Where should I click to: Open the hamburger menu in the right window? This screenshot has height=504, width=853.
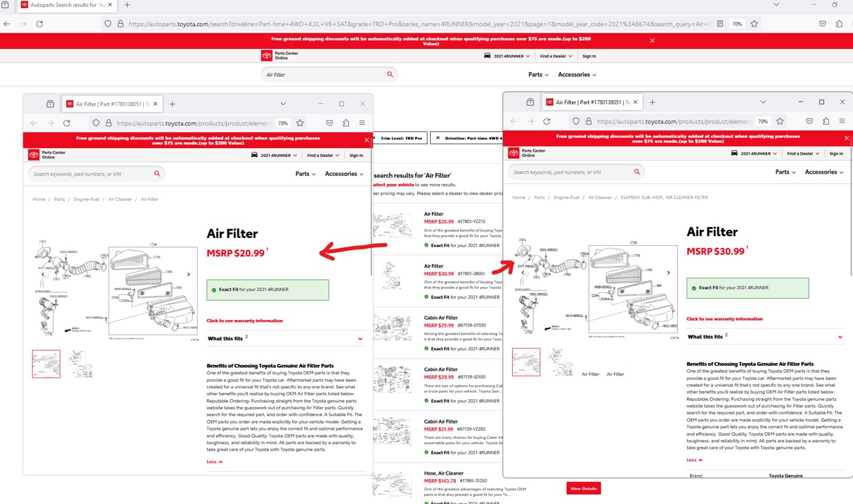[x=842, y=122]
